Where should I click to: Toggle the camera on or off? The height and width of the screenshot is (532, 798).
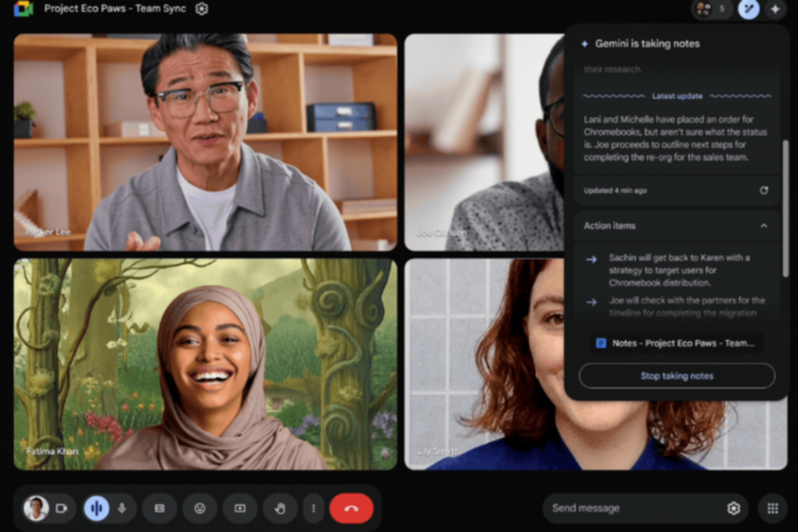62,508
